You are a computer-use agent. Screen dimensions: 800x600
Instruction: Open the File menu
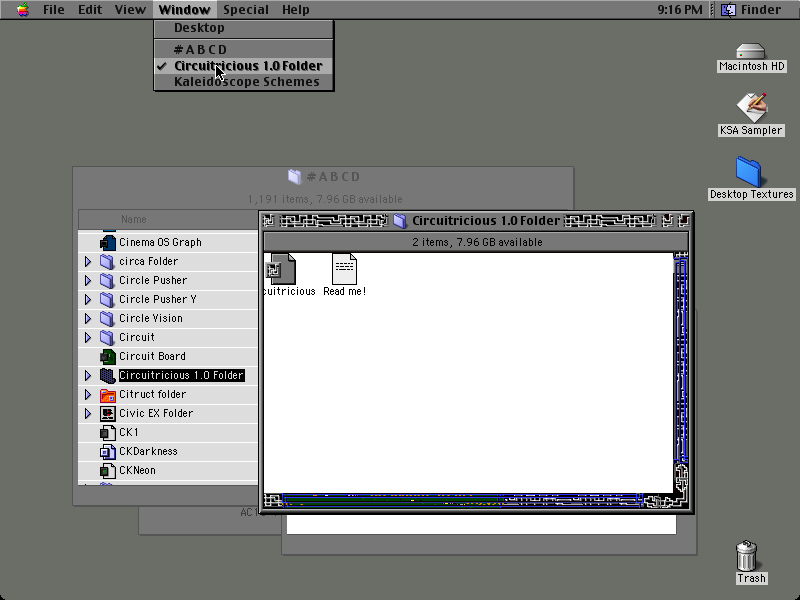point(54,10)
